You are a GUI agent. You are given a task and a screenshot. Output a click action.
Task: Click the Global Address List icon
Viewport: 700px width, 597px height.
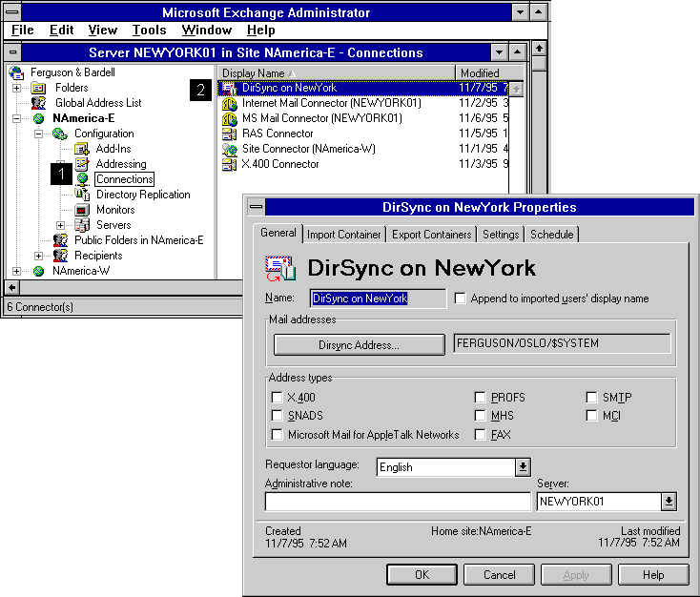pos(38,103)
